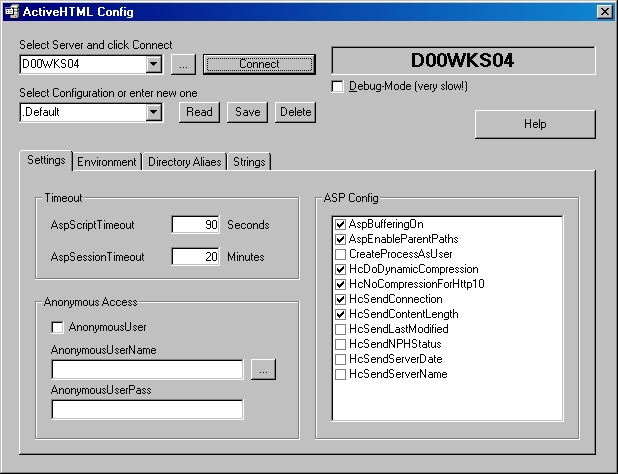618x474 pixels.
Task: Click the AnonymousUserPass input field
Action: pos(147,409)
